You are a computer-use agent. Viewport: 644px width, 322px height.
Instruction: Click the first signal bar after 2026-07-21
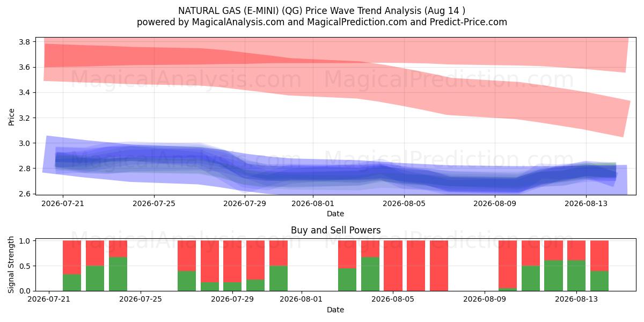[72, 266]
